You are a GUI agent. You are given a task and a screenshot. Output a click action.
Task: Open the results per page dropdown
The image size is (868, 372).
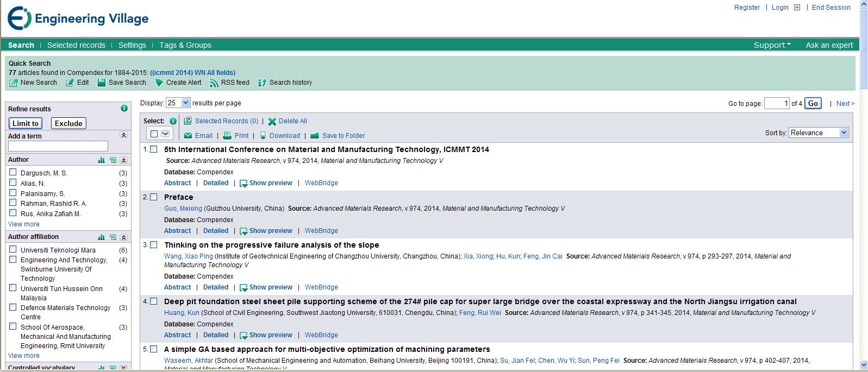[x=178, y=103]
